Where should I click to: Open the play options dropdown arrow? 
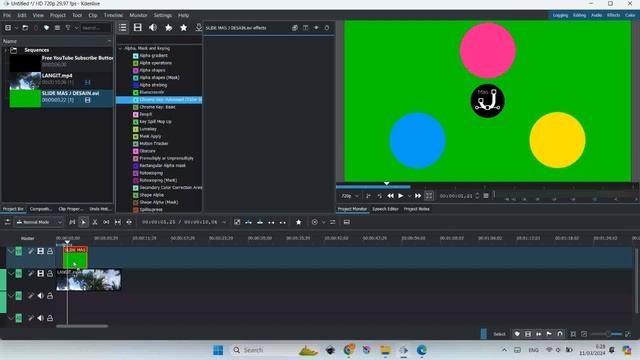pos(409,196)
